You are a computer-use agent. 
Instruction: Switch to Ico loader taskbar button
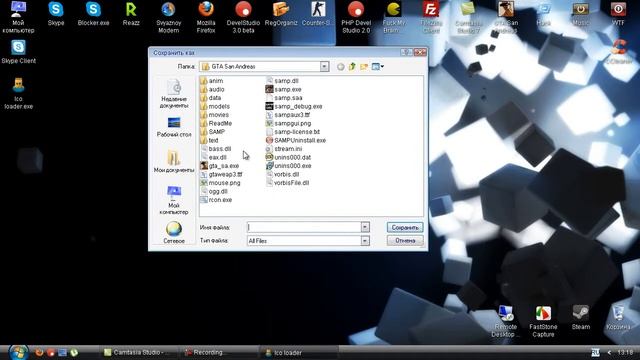pyautogui.click(x=298, y=352)
